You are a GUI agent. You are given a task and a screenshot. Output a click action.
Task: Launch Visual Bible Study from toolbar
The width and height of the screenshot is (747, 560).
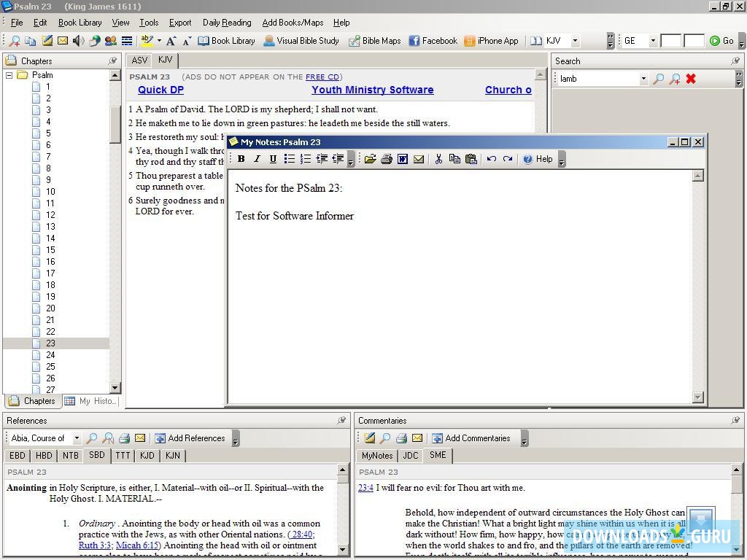(x=301, y=41)
